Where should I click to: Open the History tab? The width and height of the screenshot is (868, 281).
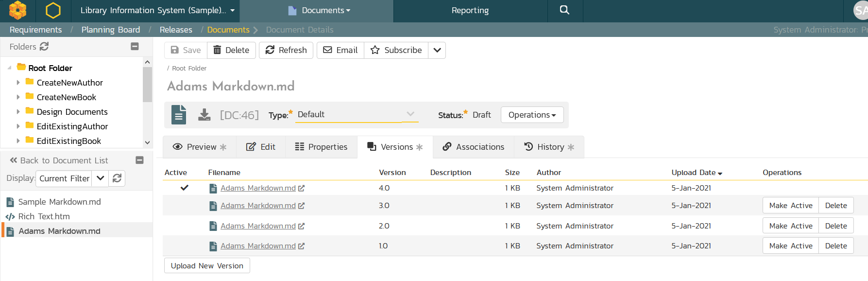[549, 147]
